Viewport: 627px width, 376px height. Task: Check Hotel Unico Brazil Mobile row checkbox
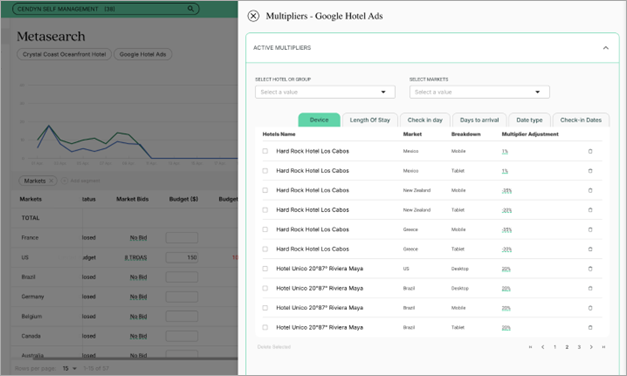(x=265, y=308)
